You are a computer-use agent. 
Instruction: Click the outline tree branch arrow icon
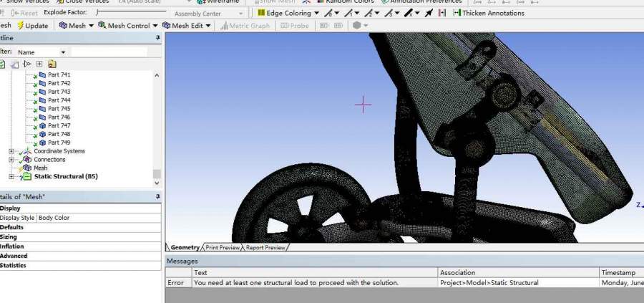(x=27, y=64)
